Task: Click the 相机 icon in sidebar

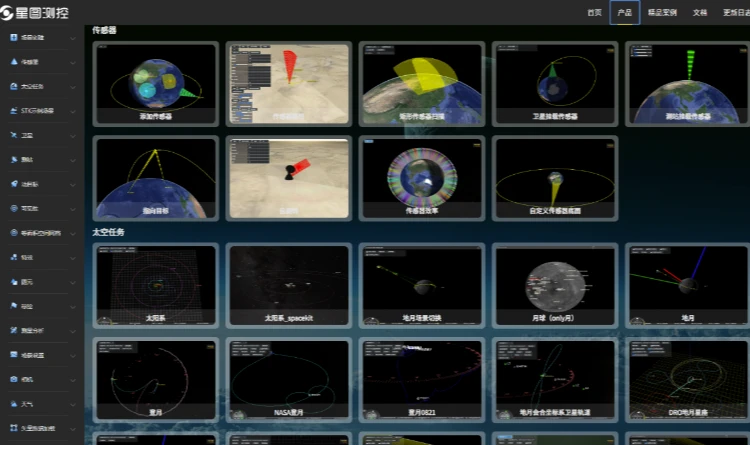Action: pyautogui.click(x=13, y=379)
